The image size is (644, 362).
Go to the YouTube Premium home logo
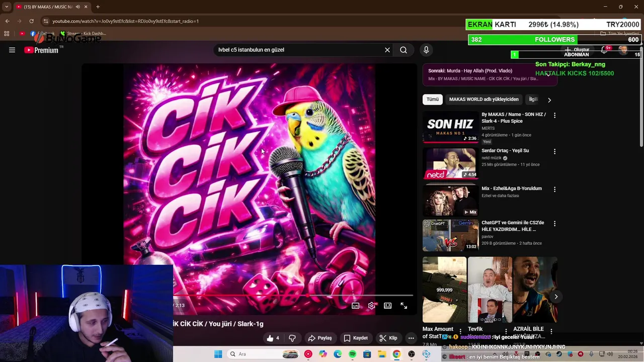(41, 50)
